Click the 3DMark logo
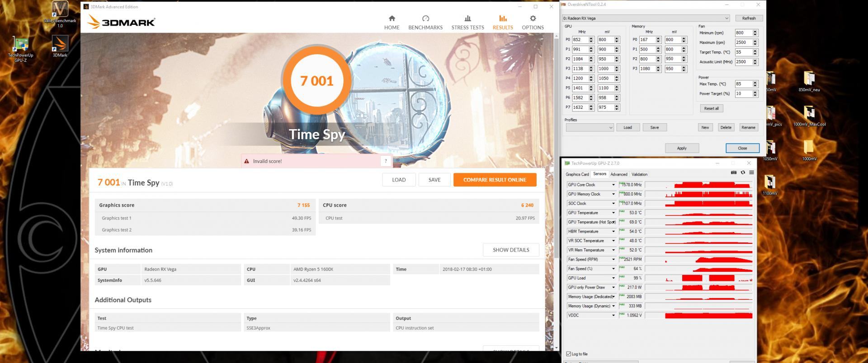 [121, 22]
